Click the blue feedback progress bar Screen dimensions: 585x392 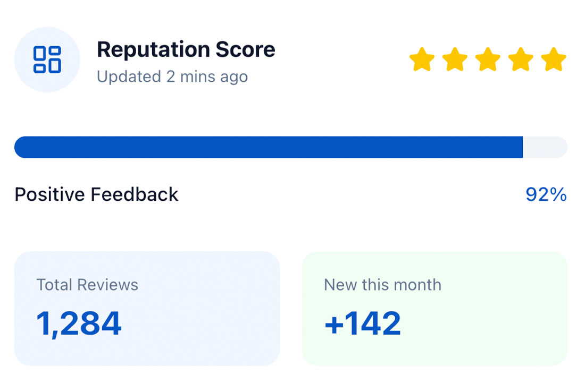click(269, 147)
